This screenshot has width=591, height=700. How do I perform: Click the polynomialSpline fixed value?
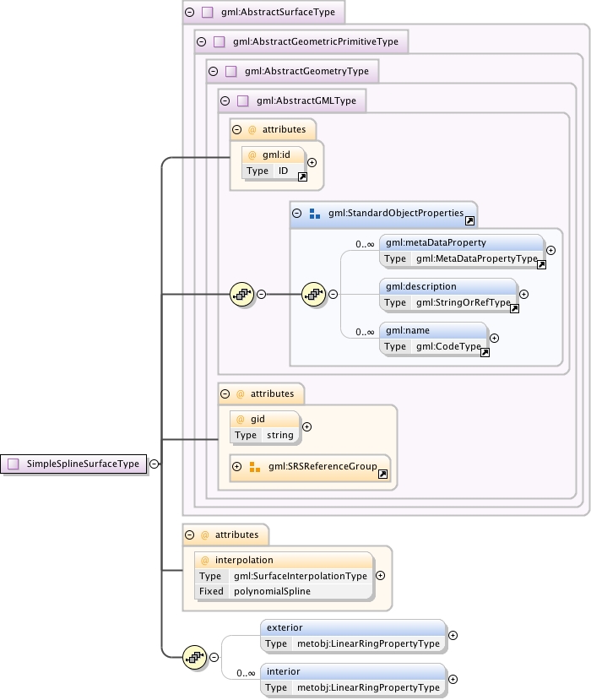(272, 591)
